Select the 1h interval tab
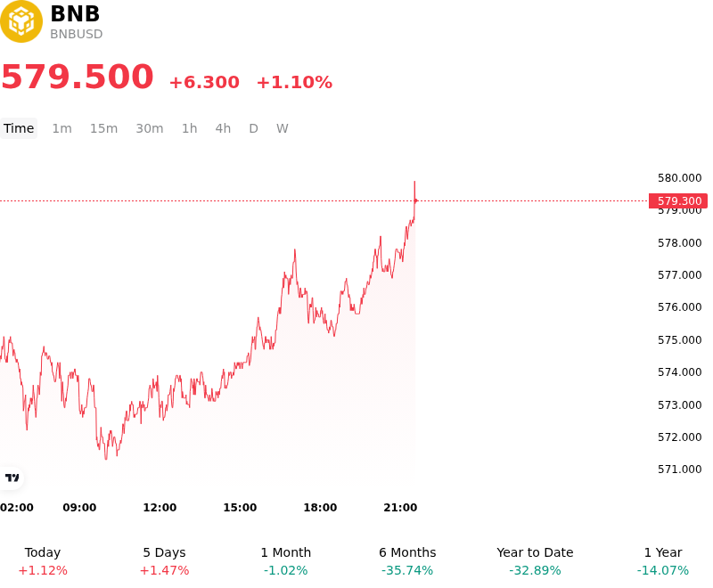713x588 pixels. 190,128
